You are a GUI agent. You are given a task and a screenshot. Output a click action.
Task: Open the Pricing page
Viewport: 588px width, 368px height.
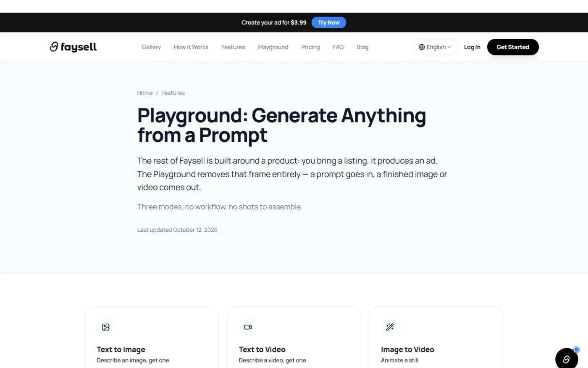tap(310, 47)
